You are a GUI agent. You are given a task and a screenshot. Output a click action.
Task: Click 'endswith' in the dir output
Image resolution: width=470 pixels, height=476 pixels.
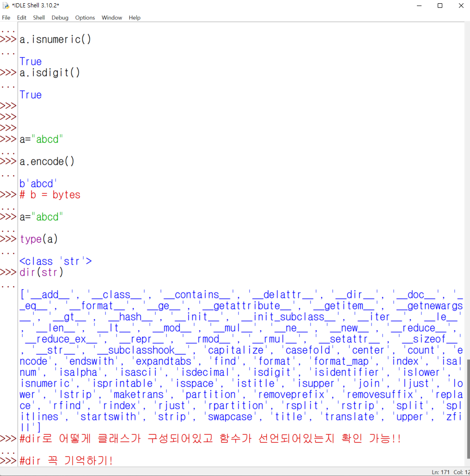click(x=91, y=361)
